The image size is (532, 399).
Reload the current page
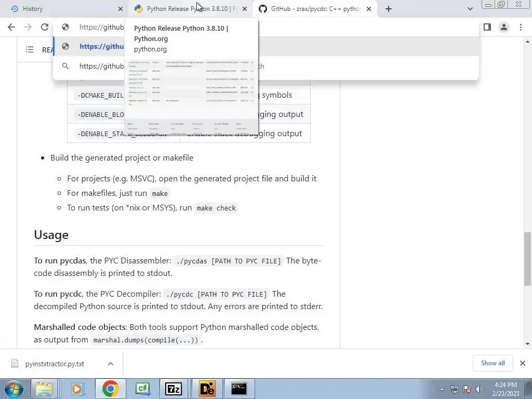[x=45, y=27]
